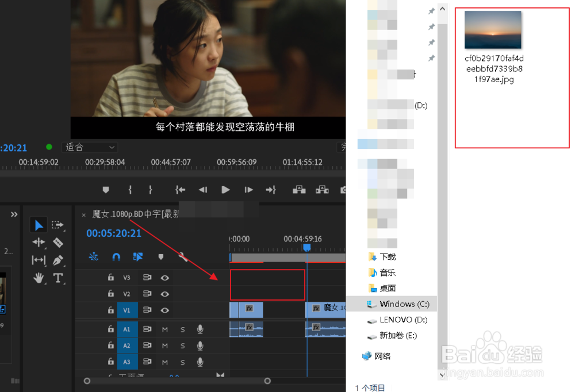
Task: Select the 魔女 clip on V1
Action: pos(325,310)
